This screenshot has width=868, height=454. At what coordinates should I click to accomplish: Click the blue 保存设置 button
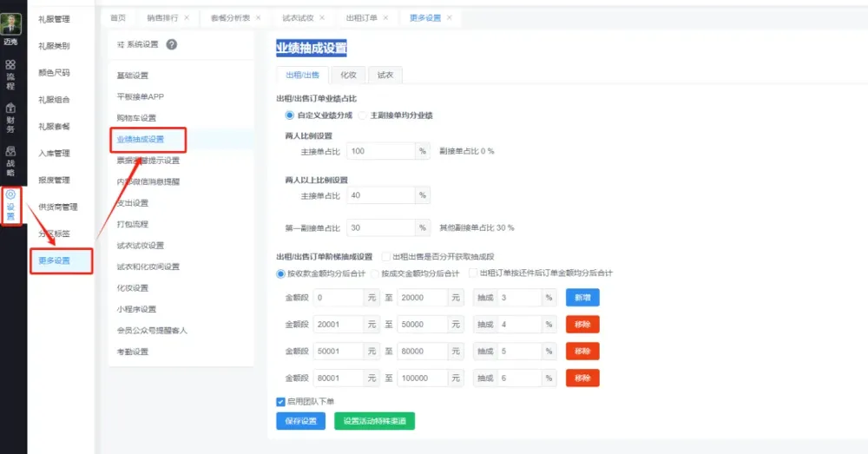point(301,422)
